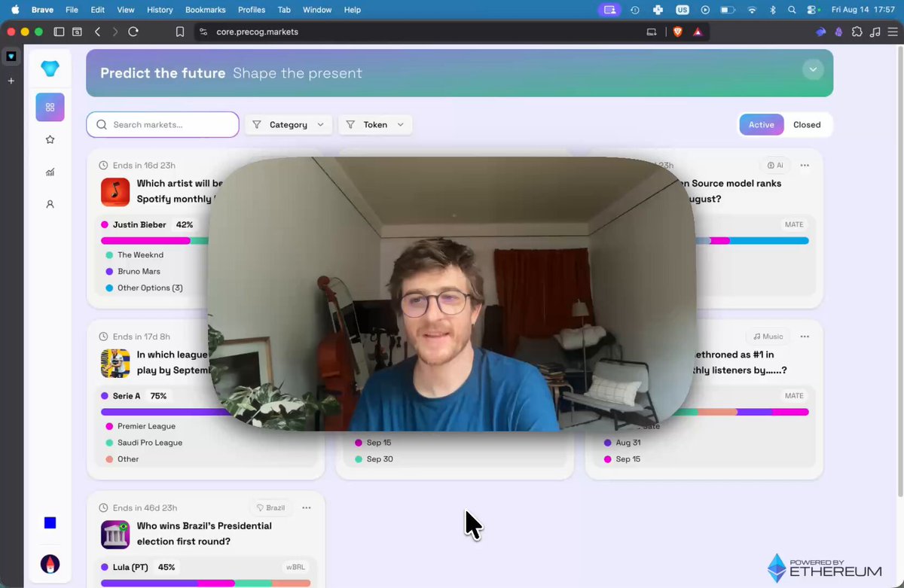This screenshot has width=904, height=588.
Task: Click the Justin Bieber probability bar
Action: [x=145, y=241]
